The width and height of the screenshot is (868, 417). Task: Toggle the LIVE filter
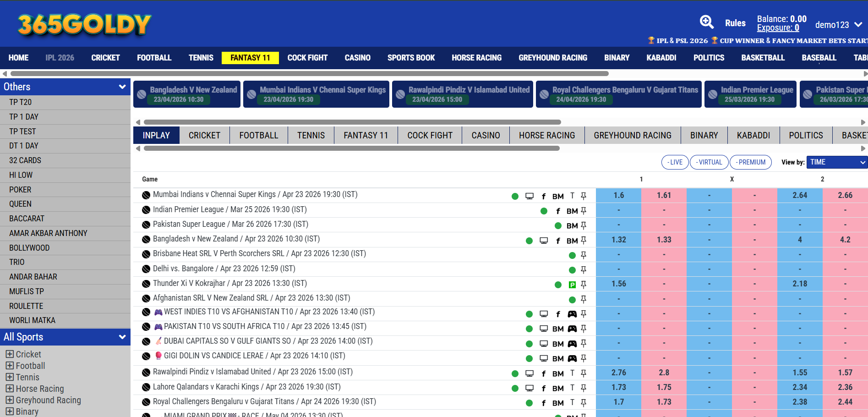click(x=675, y=162)
